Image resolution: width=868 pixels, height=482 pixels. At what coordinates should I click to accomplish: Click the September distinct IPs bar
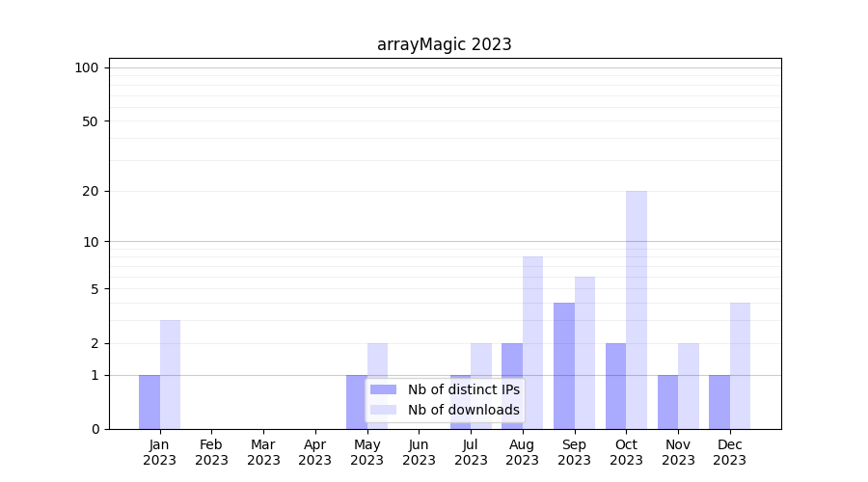(564, 366)
